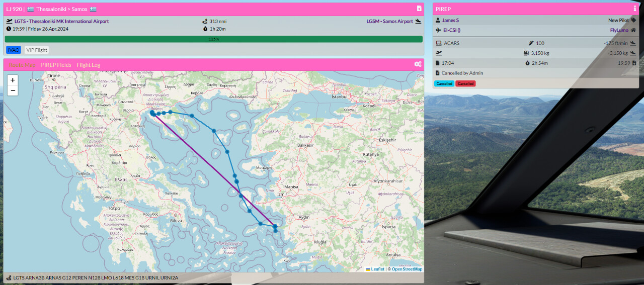This screenshot has height=285, width=644.
Task: Click the fuel pump icon
Action: 526,53
